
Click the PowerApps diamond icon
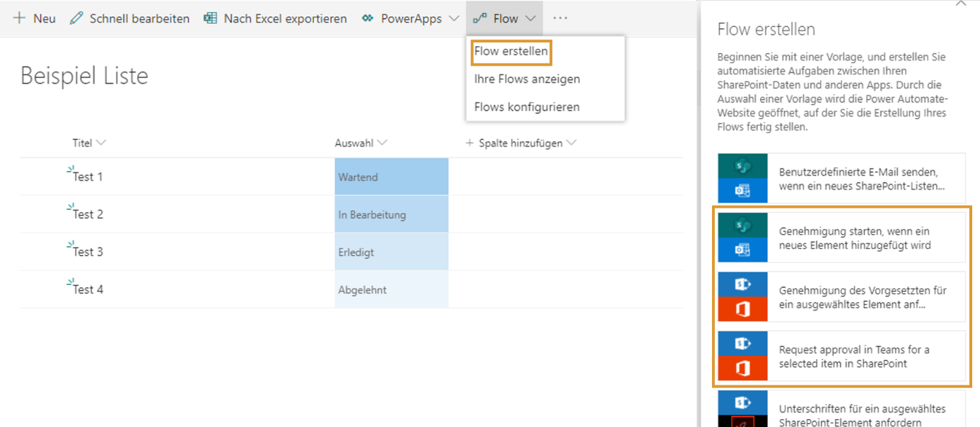click(367, 18)
